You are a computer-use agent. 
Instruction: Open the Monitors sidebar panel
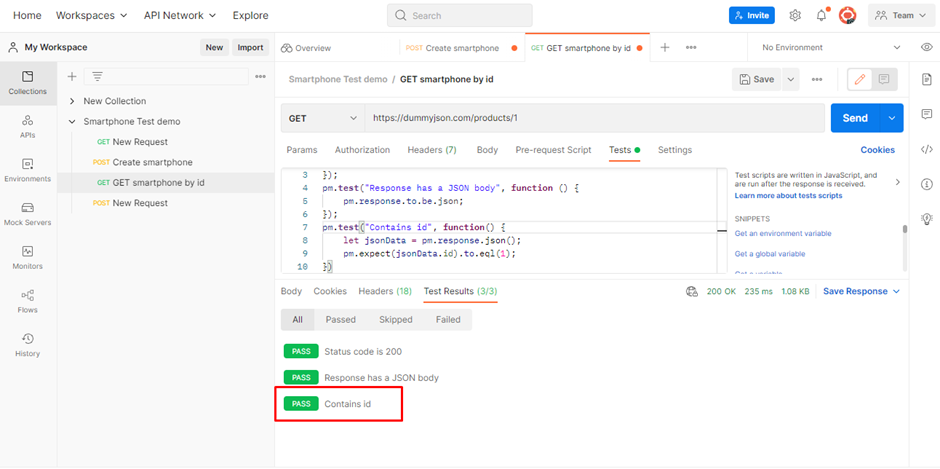pos(28,258)
